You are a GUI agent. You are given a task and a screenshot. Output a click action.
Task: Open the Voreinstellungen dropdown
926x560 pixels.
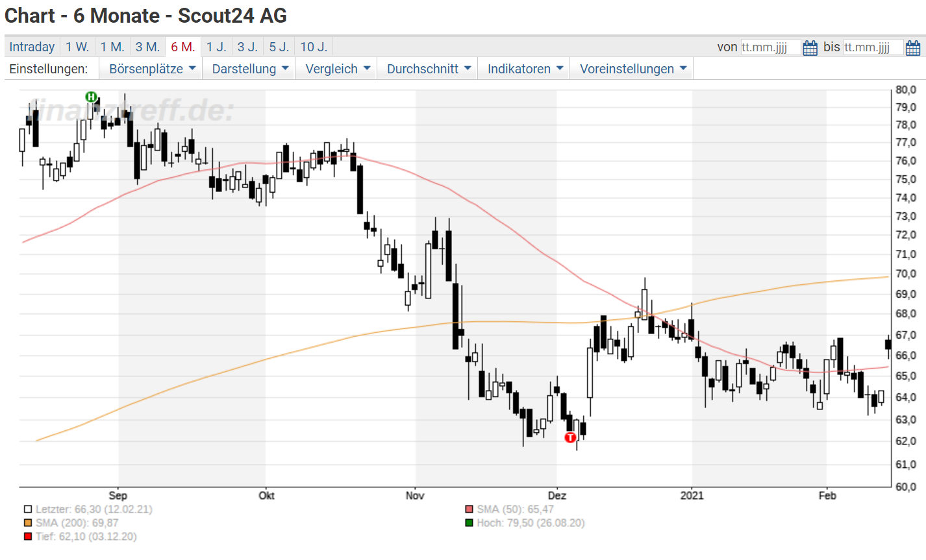tap(632, 69)
